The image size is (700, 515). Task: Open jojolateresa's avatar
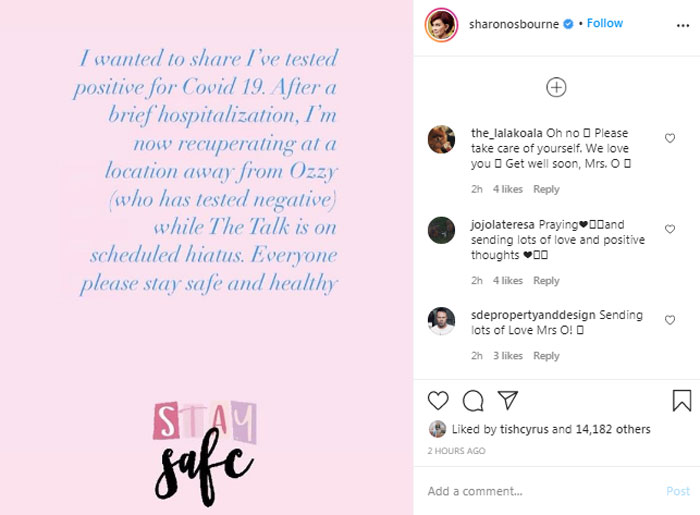coord(441,230)
